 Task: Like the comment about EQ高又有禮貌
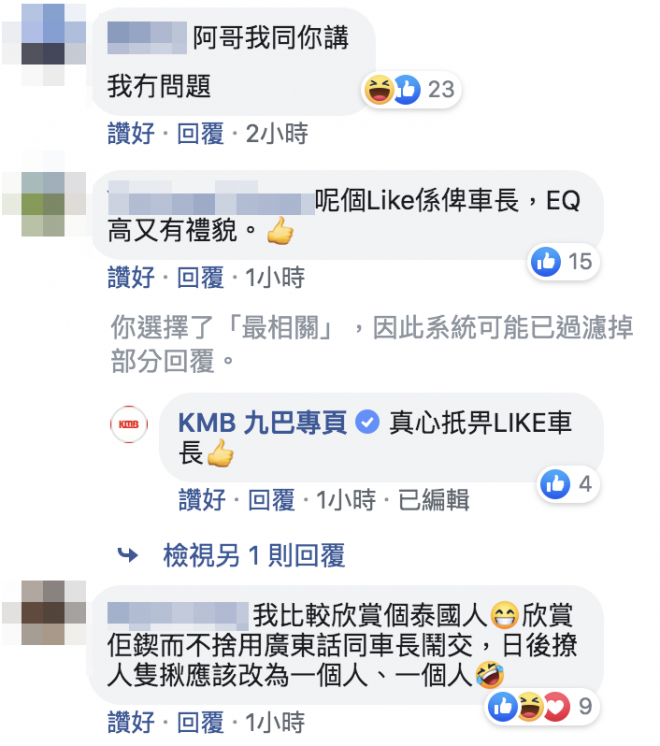(x=131, y=277)
